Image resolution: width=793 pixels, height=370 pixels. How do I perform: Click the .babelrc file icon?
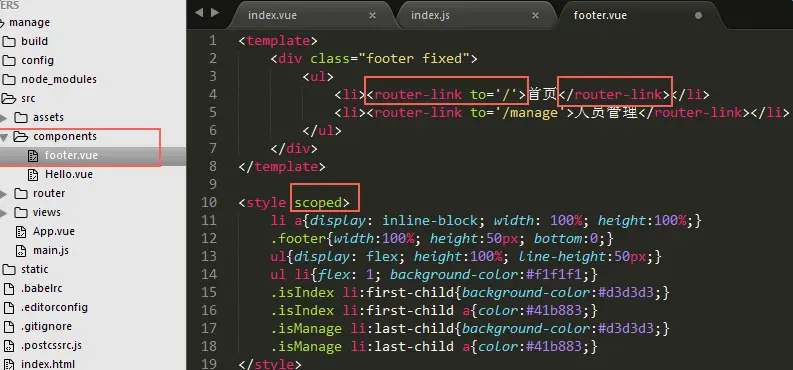pyautogui.click(x=9, y=289)
